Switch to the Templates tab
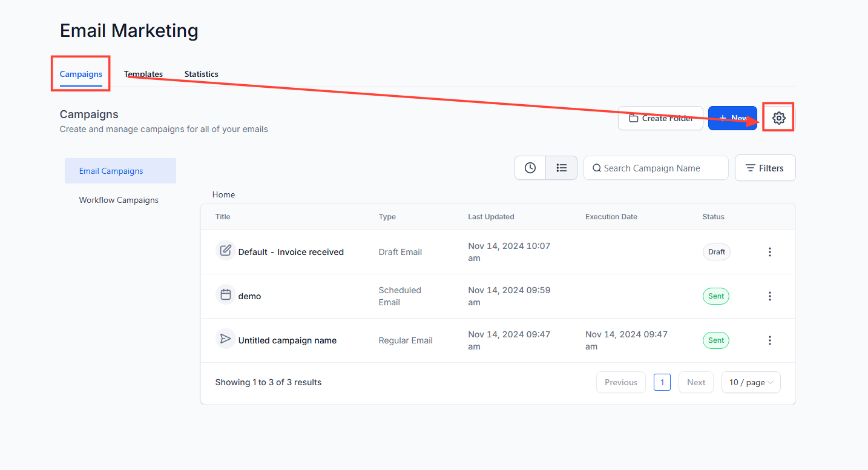This screenshot has width=868, height=470. (x=143, y=74)
